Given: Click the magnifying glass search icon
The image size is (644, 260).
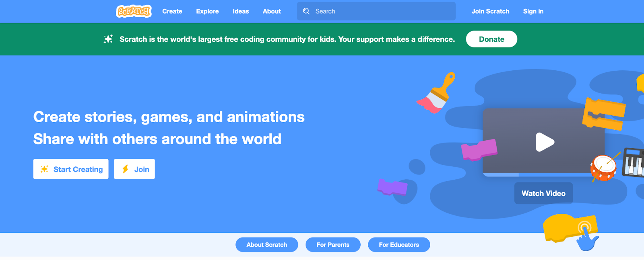Looking at the screenshot, I should [306, 11].
